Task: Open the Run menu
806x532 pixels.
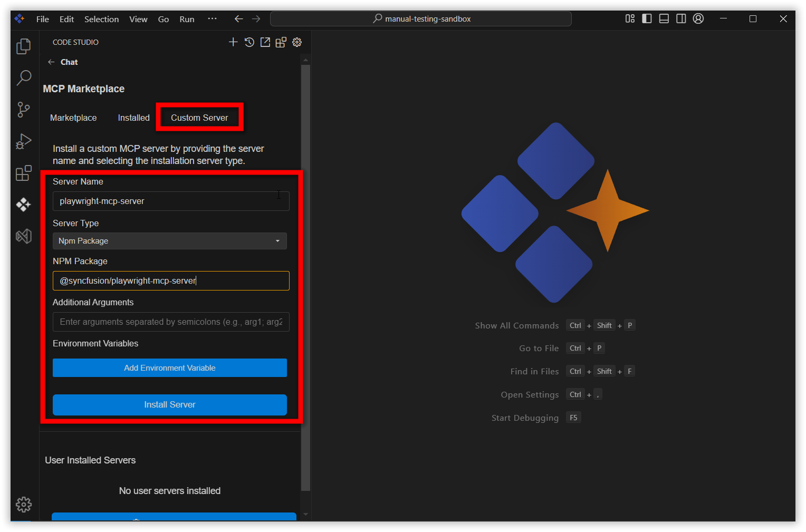Action: [187, 19]
